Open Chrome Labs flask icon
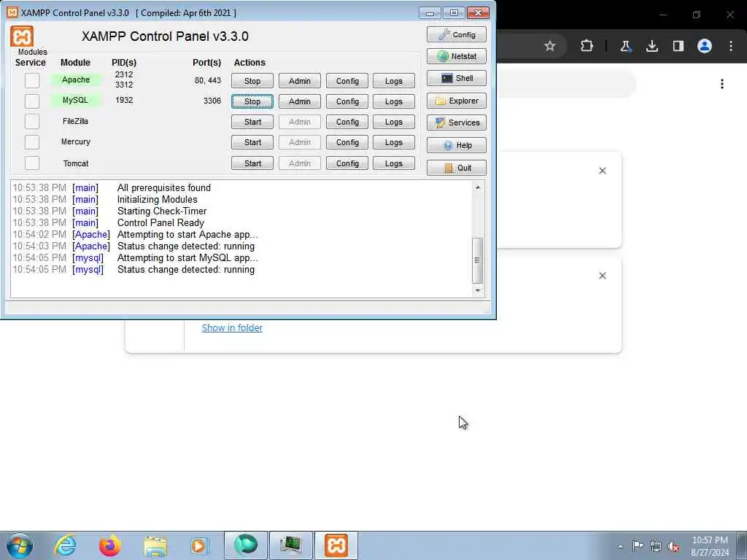 click(x=625, y=46)
